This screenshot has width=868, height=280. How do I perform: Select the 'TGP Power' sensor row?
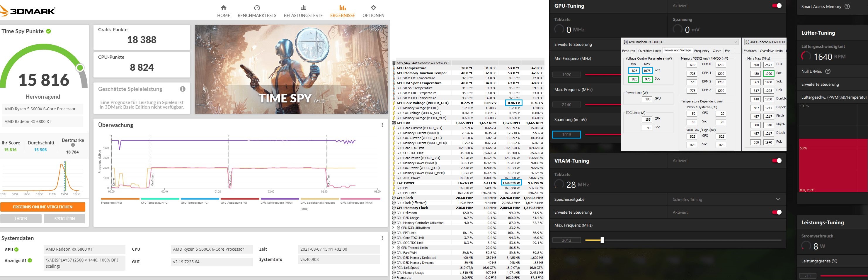click(x=468, y=183)
